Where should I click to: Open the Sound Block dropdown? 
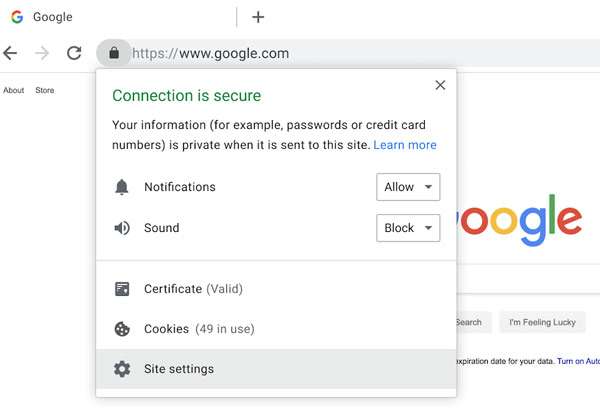[x=408, y=228]
